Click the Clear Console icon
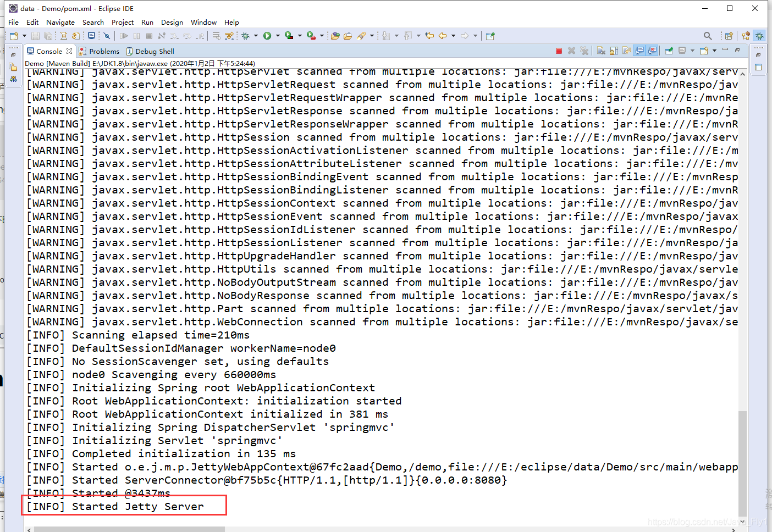Screen dimensions: 772x532 [x=601, y=51]
